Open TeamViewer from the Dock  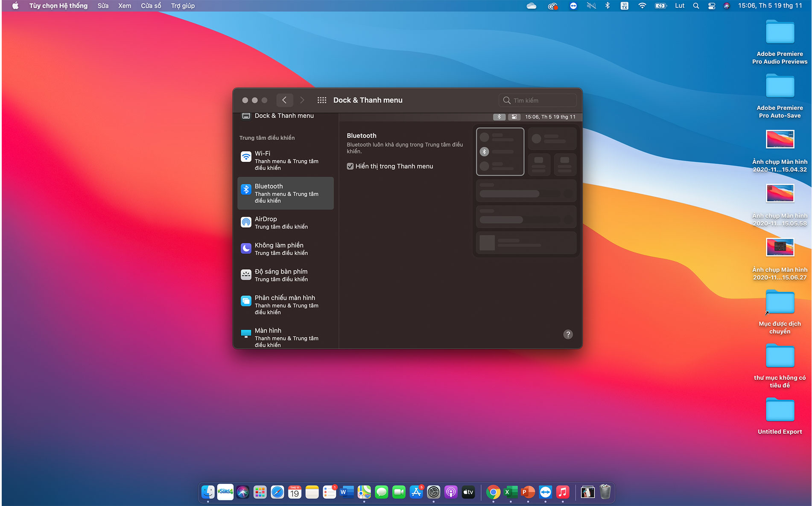click(x=545, y=492)
